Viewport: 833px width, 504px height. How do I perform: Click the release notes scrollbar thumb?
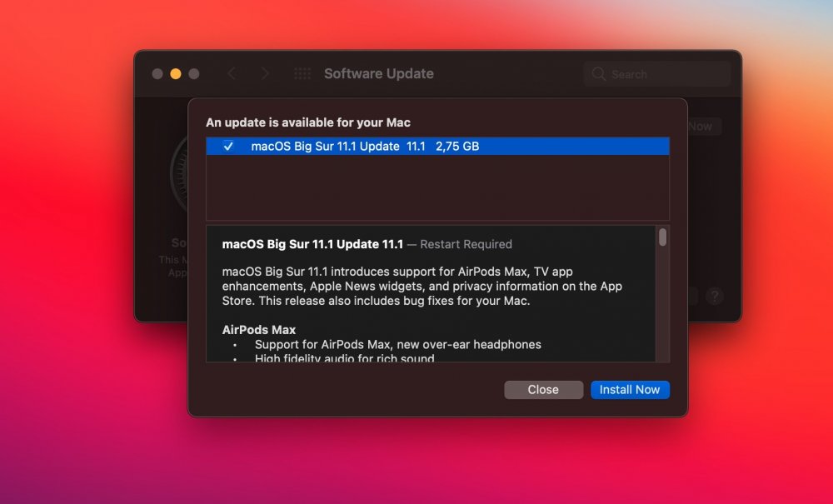pyautogui.click(x=662, y=237)
